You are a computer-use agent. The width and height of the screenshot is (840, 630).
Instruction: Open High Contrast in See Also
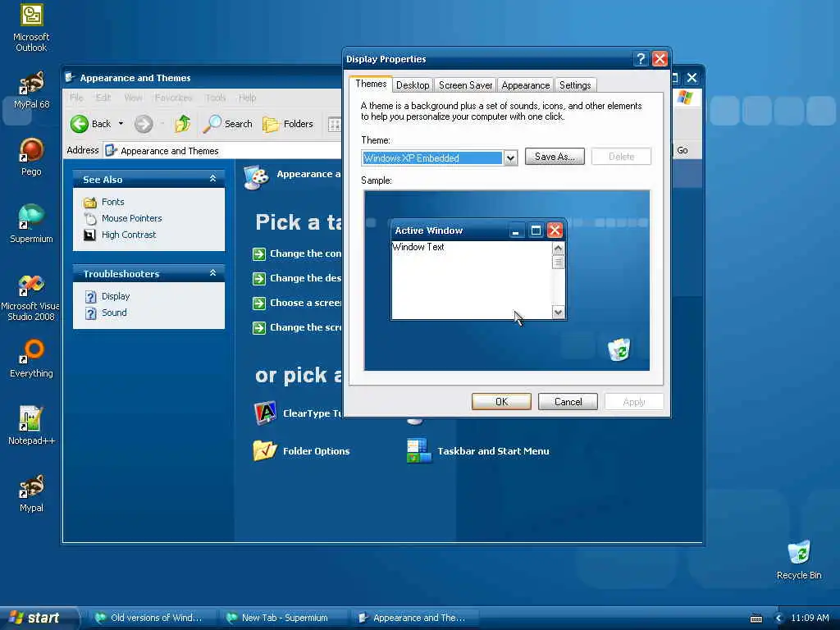pos(129,235)
